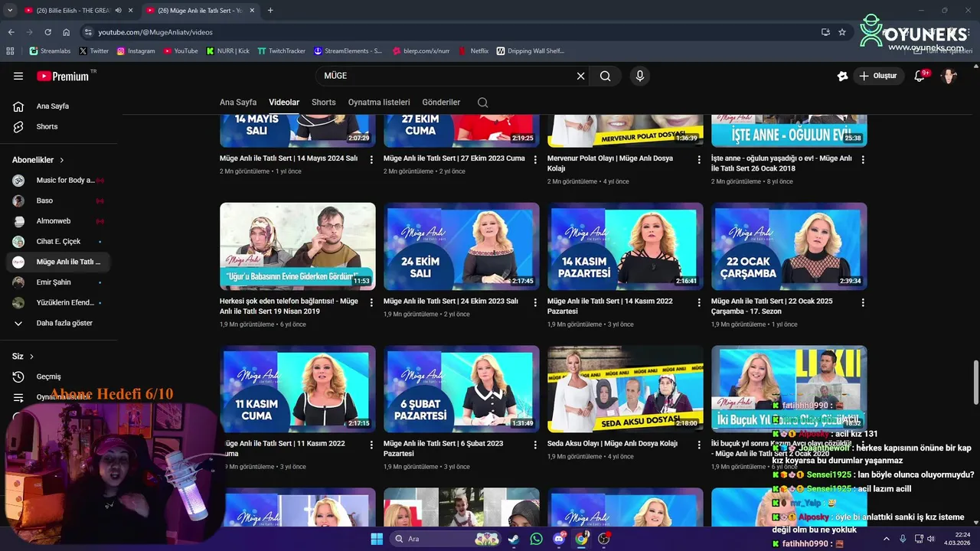980x551 pixels.
Task: Open options for the 6 Şubat 2023 Pazartesi video
Action: [x=535, y=445]
